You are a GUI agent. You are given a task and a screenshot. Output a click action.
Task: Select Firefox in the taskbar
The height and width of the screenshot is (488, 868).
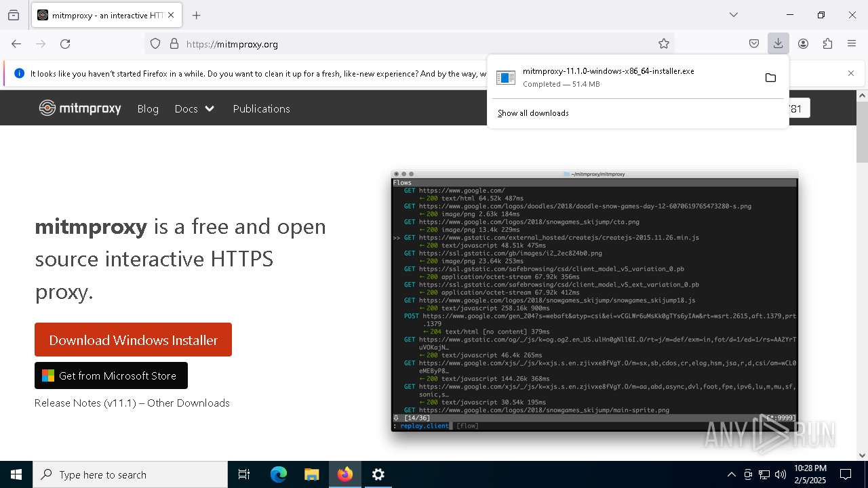tap(345, 474)
